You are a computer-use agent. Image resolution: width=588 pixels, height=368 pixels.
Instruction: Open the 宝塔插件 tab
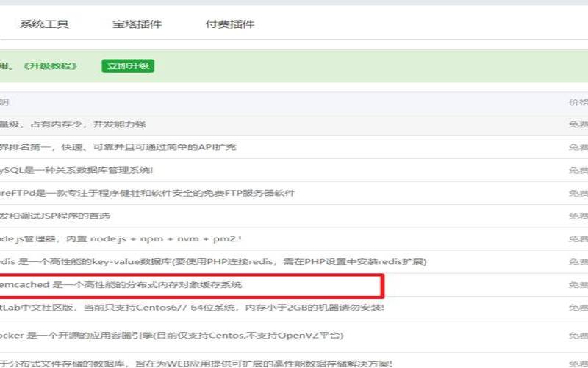click(137, 24)
